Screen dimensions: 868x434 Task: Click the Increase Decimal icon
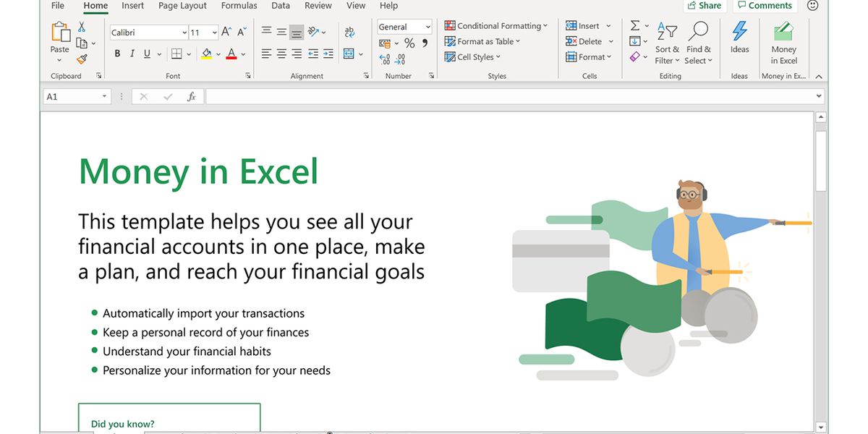click(x=385, y=59)
